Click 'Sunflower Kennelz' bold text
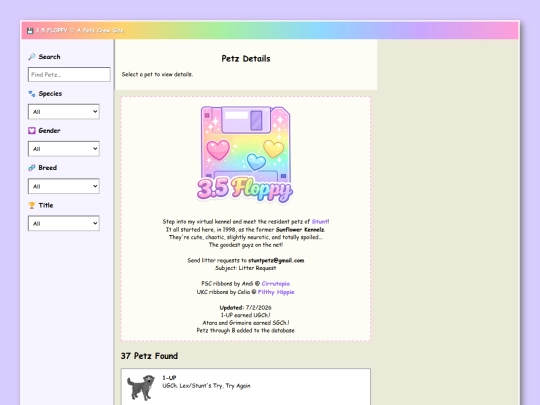 (x=300, y=229)
